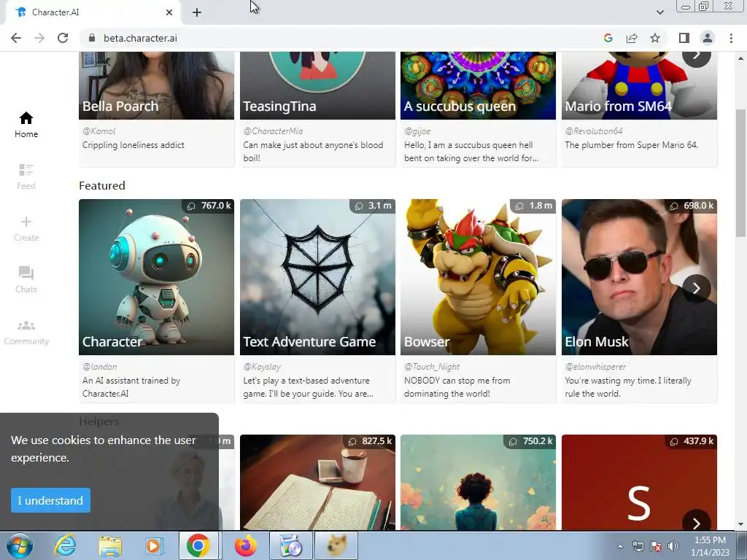Click the scrollbar down arrow
The width and height of the screenshot is (747, 560).
(x=740, y=524)
